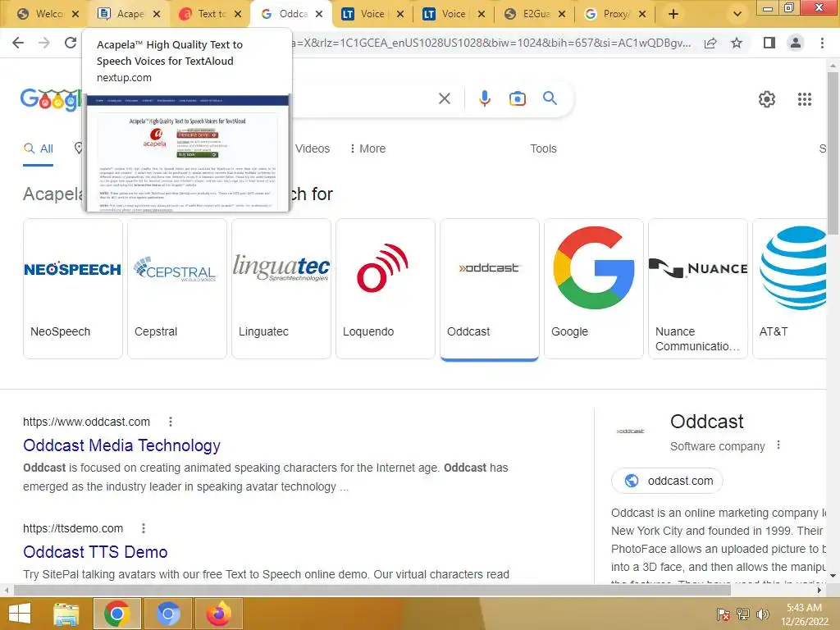840x630 pixels.
Task: Open the search Tools option
Action: (x=543, y=149)
